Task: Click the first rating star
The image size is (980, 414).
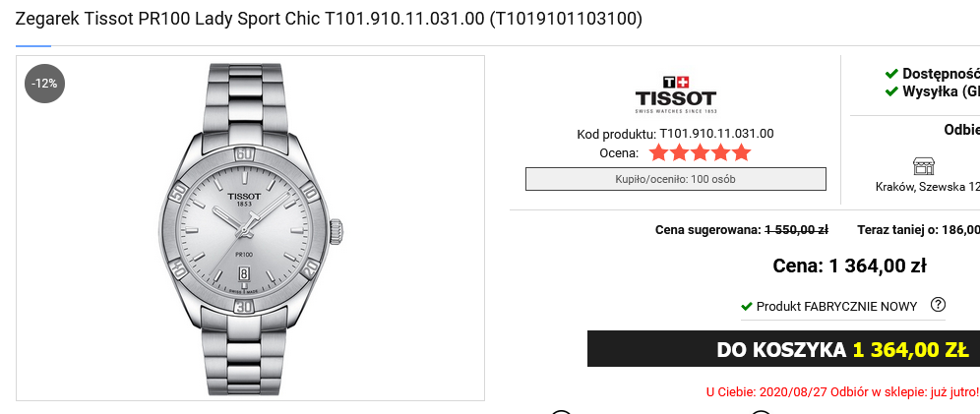Action: pyautogui.click(x=658, y=152)
